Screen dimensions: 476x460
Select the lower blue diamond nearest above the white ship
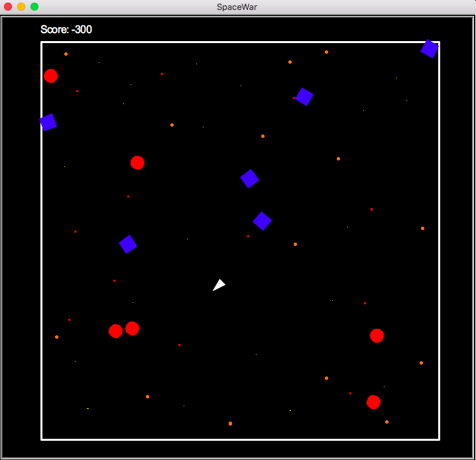pyautogui.click(x=263, y=221)
